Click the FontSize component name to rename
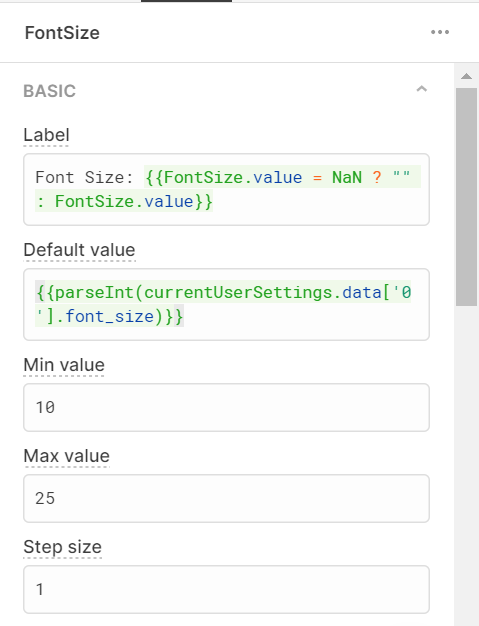Screen dimensions: 479x626 click(x=62, y=33)
